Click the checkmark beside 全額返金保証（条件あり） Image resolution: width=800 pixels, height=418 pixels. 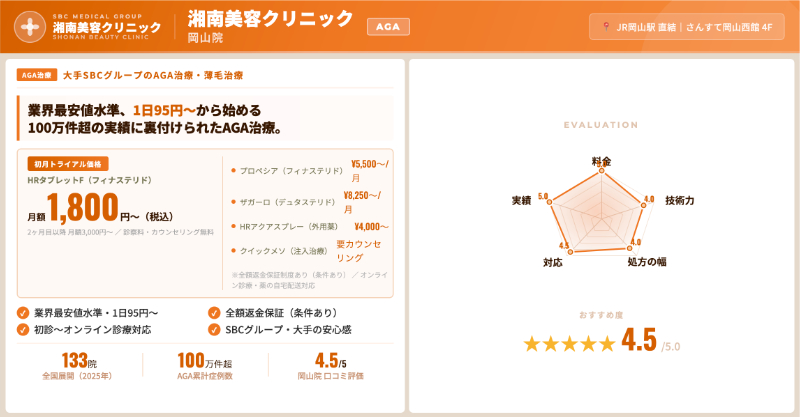(x=215, y=313)
